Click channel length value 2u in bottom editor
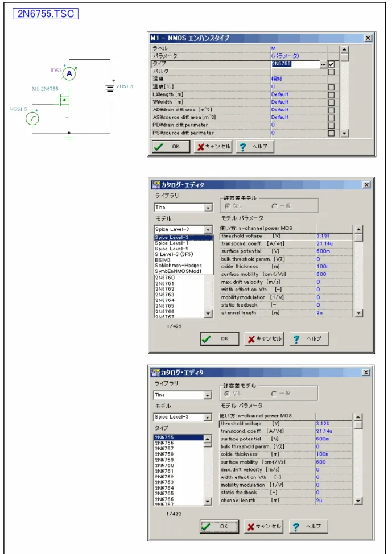This screenshot has width=392, height=554. pyautogui.click(x=319, y=501)
